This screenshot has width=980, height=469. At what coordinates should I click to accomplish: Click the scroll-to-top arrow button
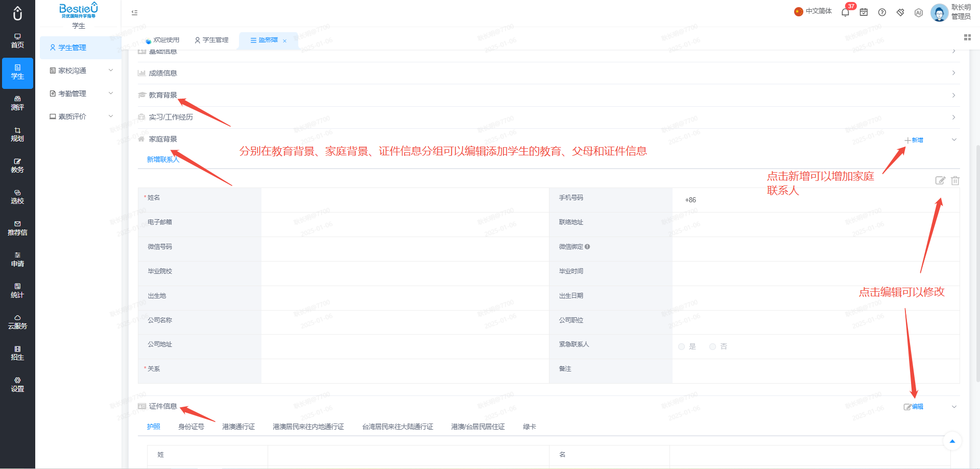pos(952,441)
